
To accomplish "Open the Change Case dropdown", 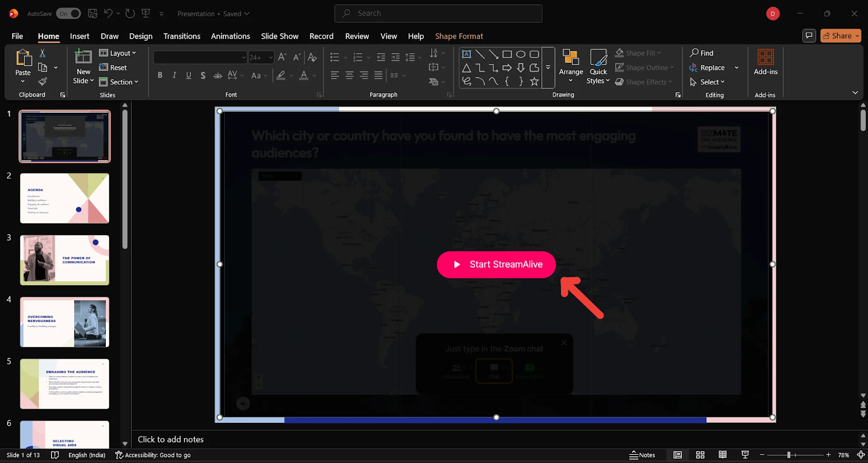I will click(259, 75).
